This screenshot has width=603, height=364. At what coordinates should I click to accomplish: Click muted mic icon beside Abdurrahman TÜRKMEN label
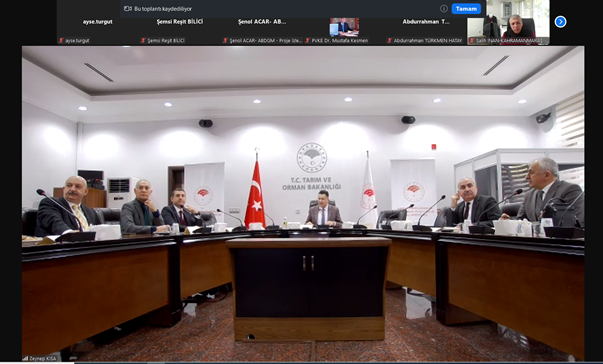[390, 40]
